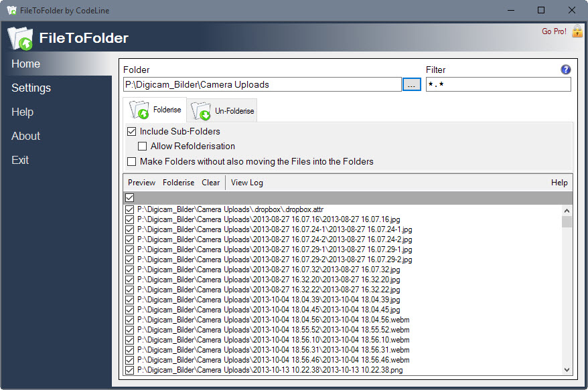This screenshot has width=588, height=390.
Task: Enable Allow Refolderisation checkbox
Action: click(142, 146)
